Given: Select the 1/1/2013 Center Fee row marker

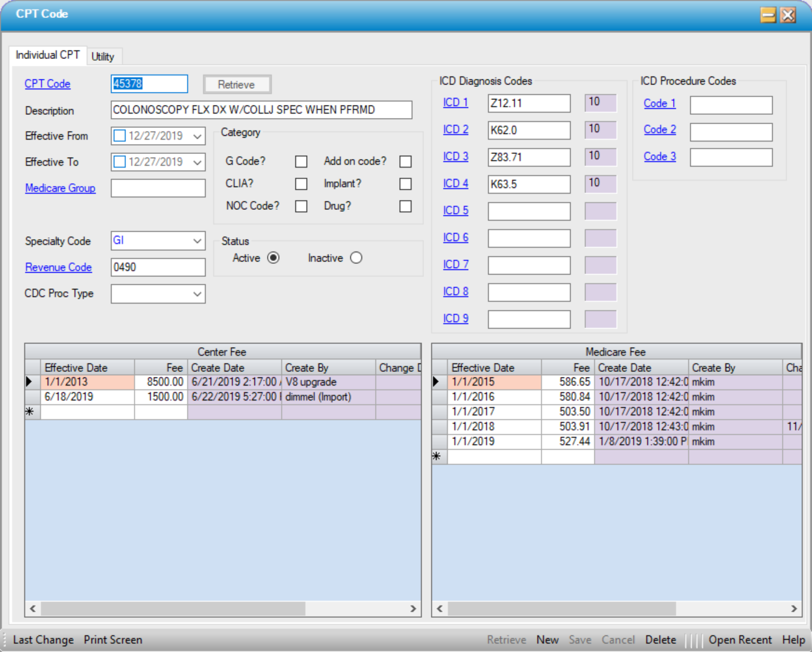Looking at the screenshot, I should (x=32, y=382).
